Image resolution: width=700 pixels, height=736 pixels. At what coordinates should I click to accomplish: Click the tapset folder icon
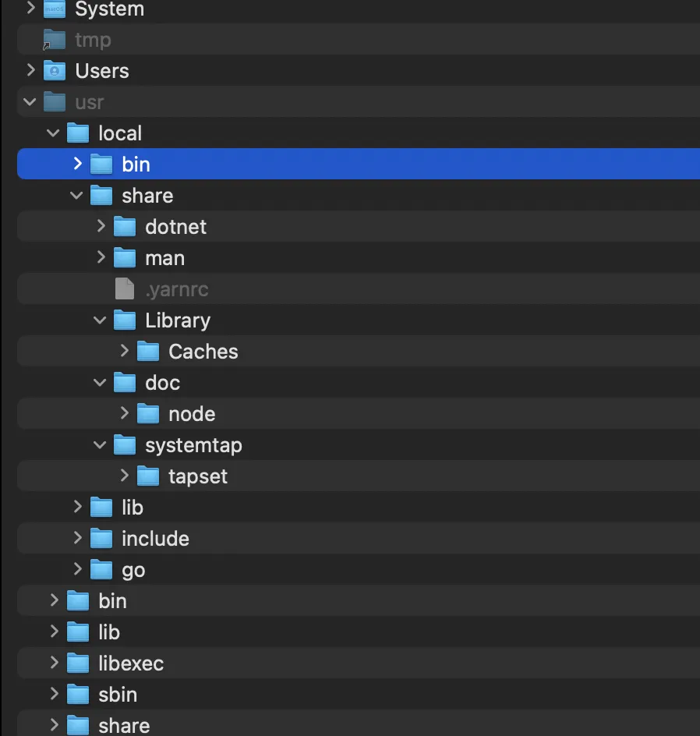pos(148,476)
